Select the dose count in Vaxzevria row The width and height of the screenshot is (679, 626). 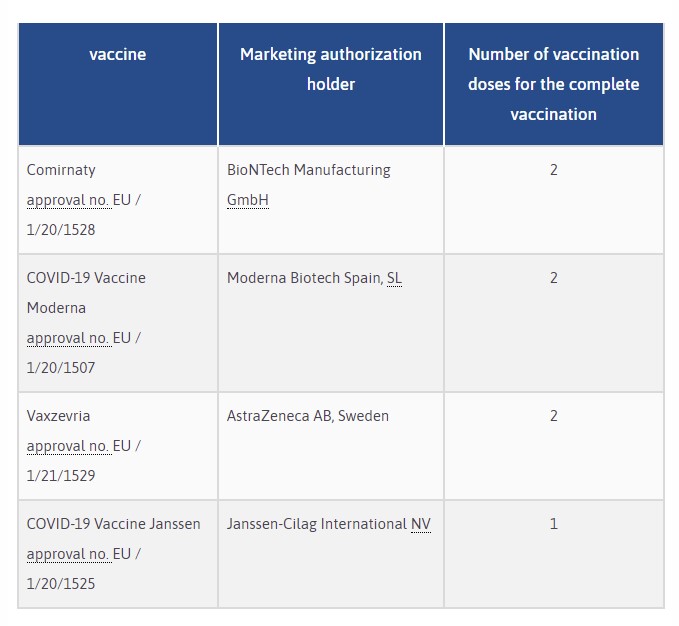point(554,416)
